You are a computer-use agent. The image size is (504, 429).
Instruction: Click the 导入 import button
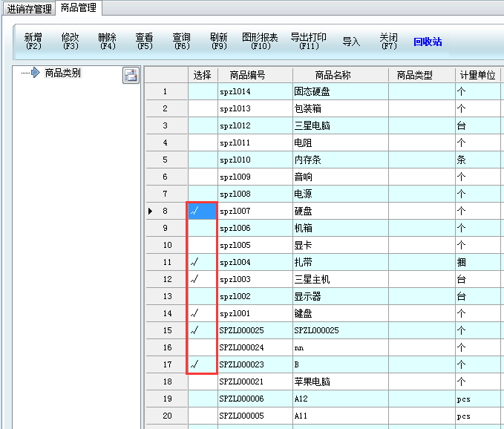(x=351, y=42)
